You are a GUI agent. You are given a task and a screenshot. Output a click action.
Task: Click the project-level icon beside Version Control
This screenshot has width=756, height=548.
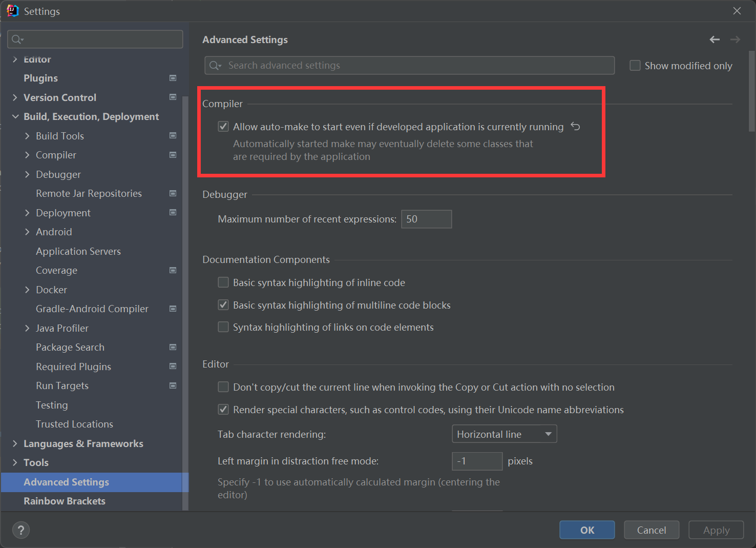click(173, 97)
